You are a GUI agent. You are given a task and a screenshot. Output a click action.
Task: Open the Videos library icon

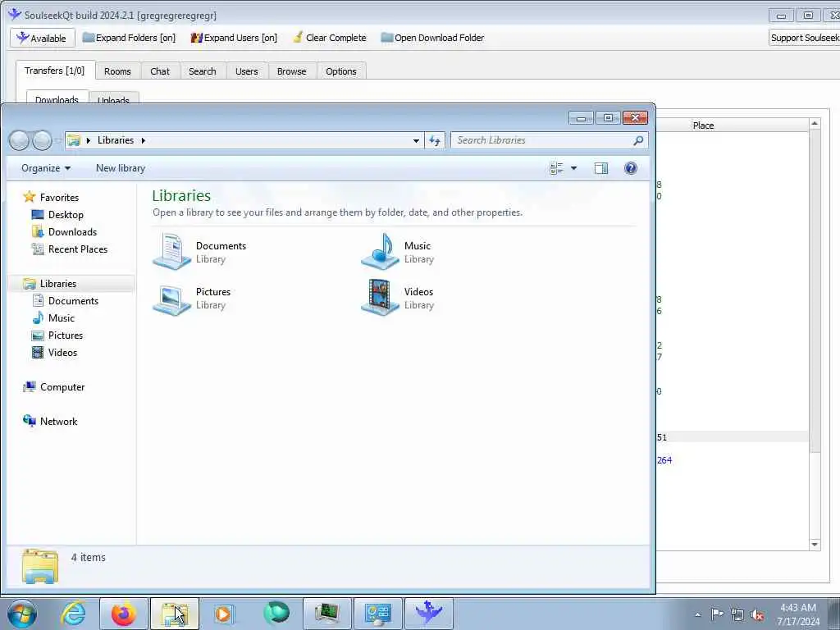pyautogui.click(x=380, y=297)
